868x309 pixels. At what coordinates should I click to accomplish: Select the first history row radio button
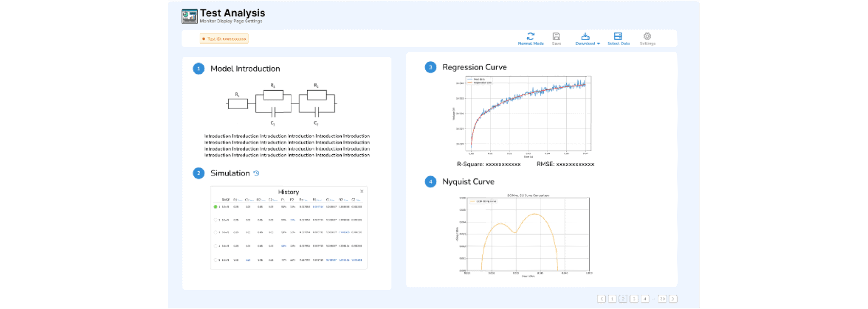(x=215, y=207)
